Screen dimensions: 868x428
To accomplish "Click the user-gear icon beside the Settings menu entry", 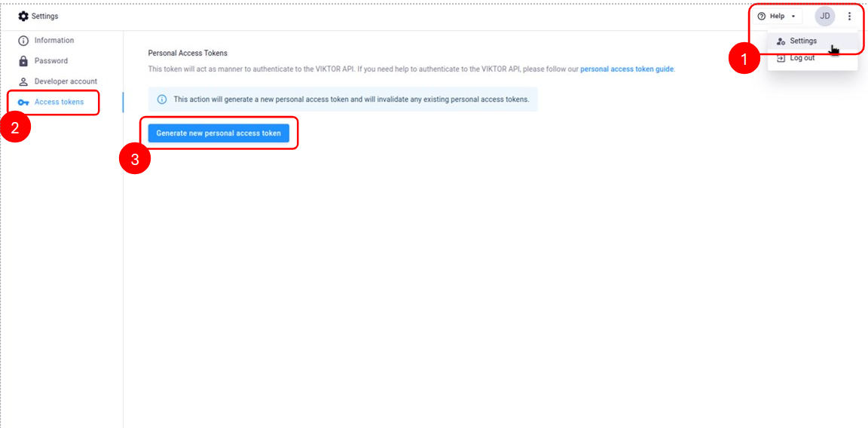I will tap(781, 41).
